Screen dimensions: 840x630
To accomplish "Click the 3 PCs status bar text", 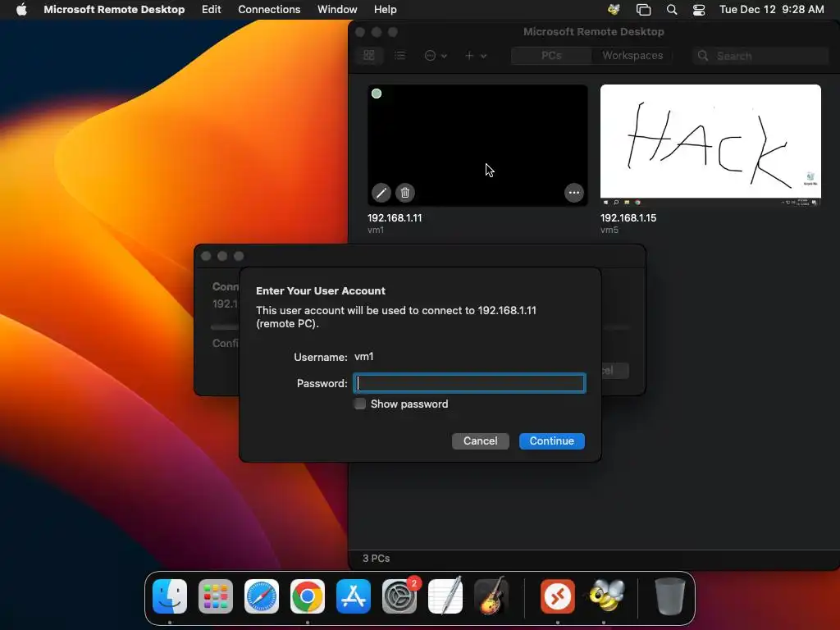I will coord(376,558).
